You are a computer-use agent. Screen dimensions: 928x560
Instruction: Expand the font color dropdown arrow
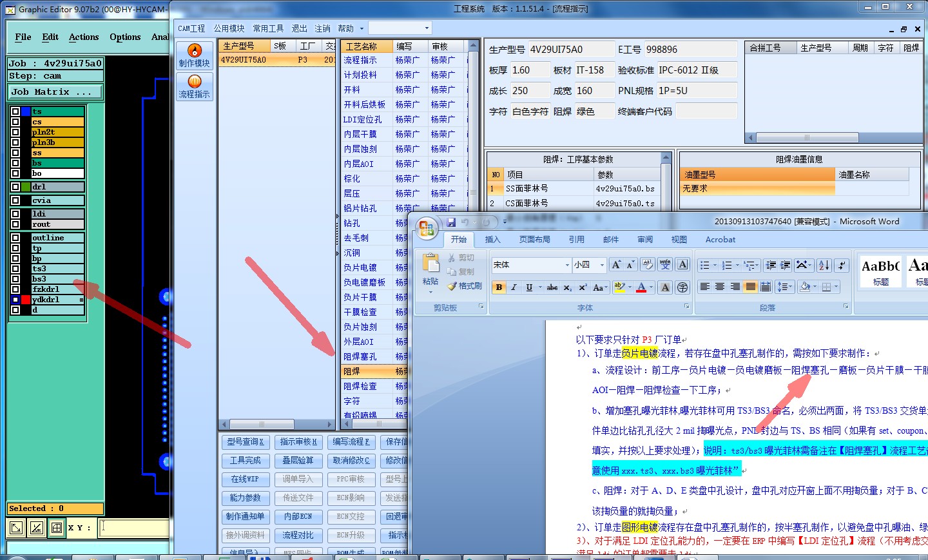pyautogui.click(x=652, y=287)
